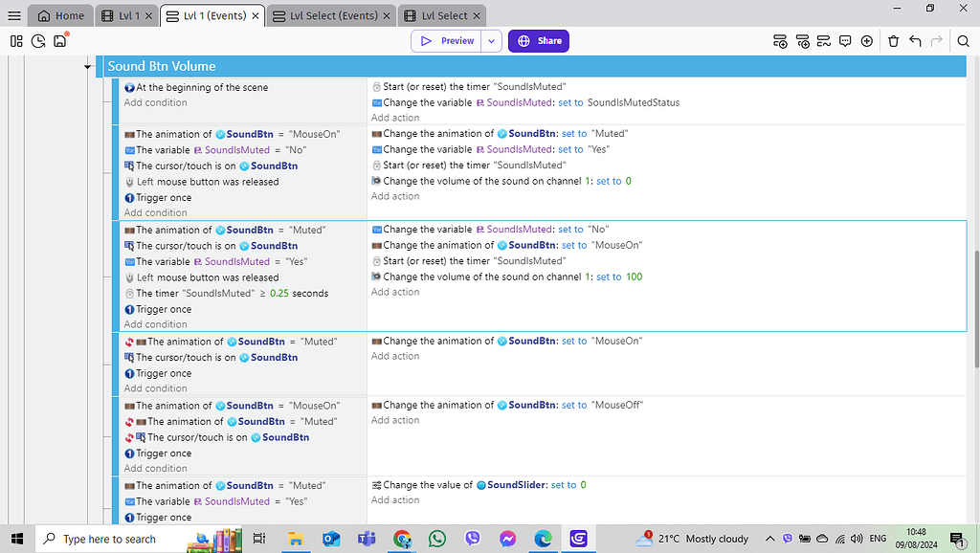
Task: Open WhatsApp from taskbar
Action: pos(437,539)
